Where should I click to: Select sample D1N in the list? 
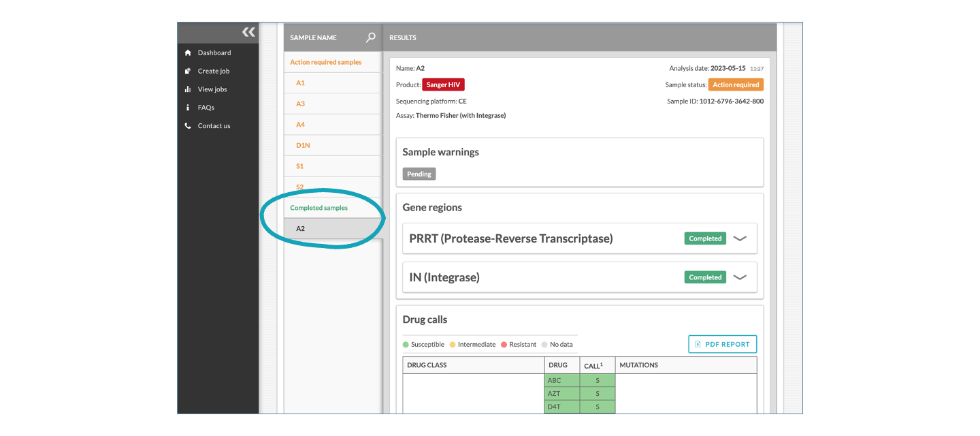pyautogui.click(x=332, y=145)
